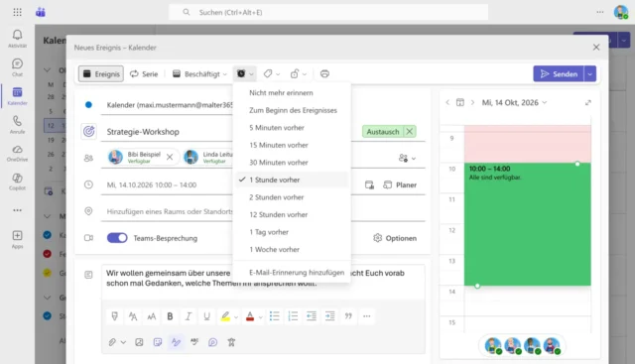
Task: Open Copilot in the sidebar
Action: [x=18, y=182]
